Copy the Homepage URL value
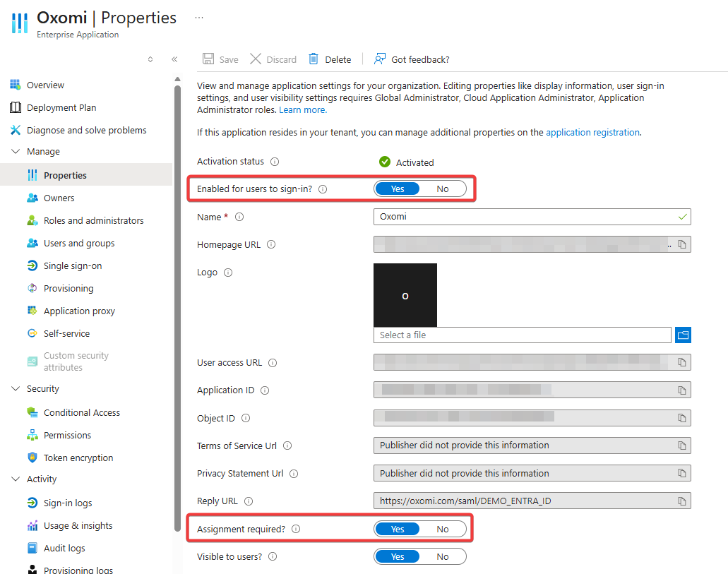This screenshot has height=574, width=728. click(682, 244)
